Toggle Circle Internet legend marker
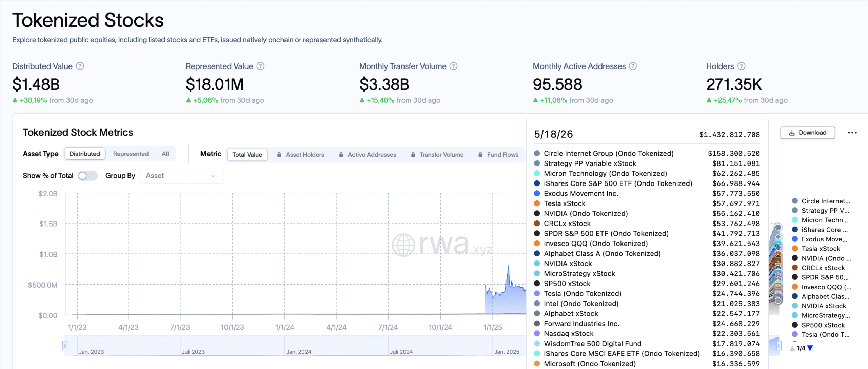The height and width of the screenshot is (369, 868). click(x=795, y=201)
